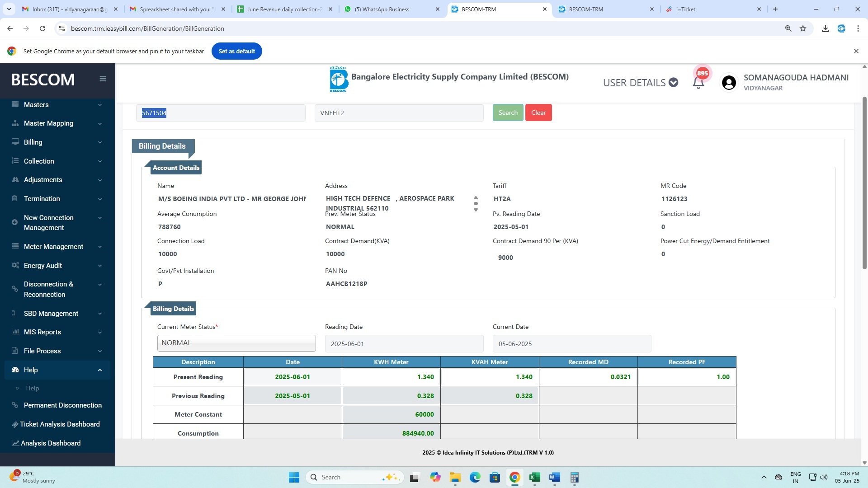Expand the Termination menu chevron
Screen dimensions: 868x488
[x=100, y=199]
